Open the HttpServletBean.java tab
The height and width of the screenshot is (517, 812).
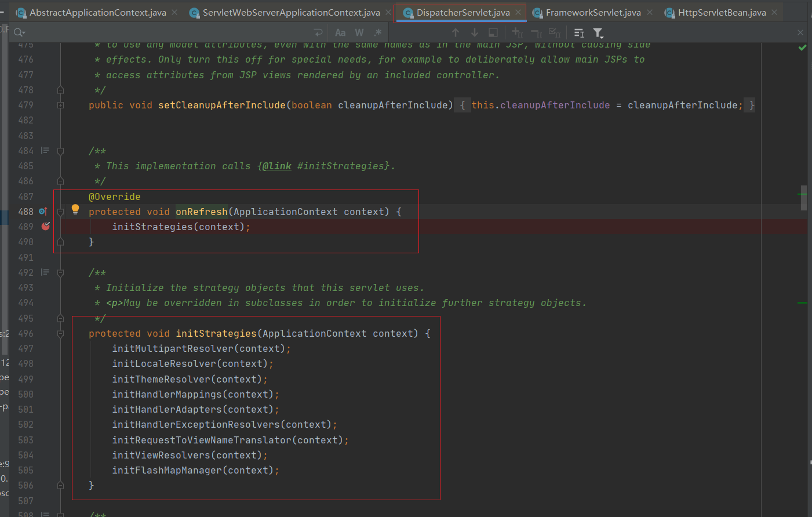pyautogui.click(x=722, y=12)
